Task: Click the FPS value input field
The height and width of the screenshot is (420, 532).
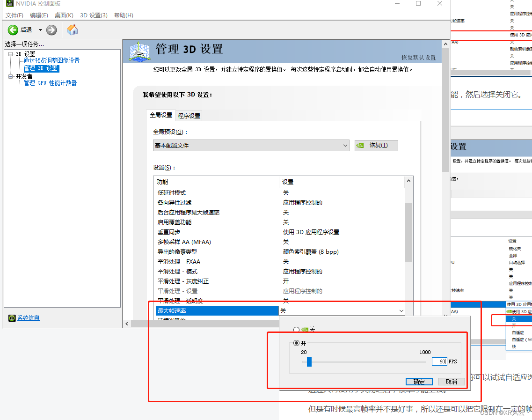Action: (439, 361)
